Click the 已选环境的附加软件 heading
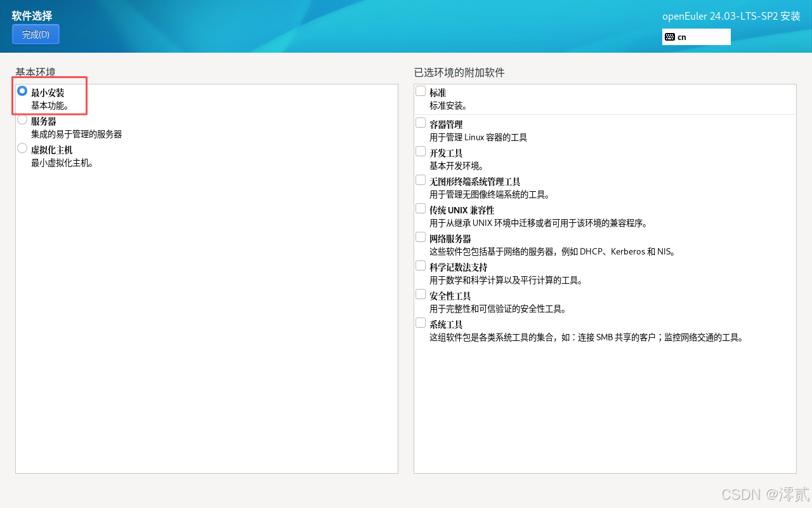This screenshot has width=812, height=508. pos(459,72)
